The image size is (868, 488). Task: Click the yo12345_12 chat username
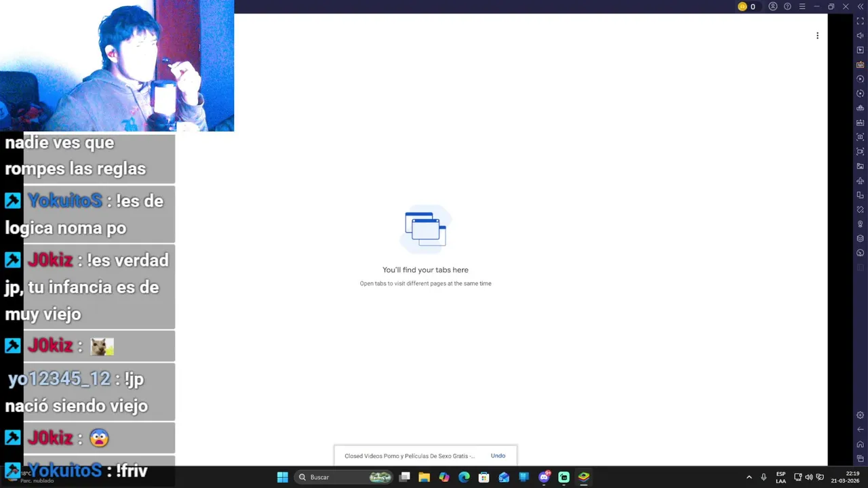[59, 379]
